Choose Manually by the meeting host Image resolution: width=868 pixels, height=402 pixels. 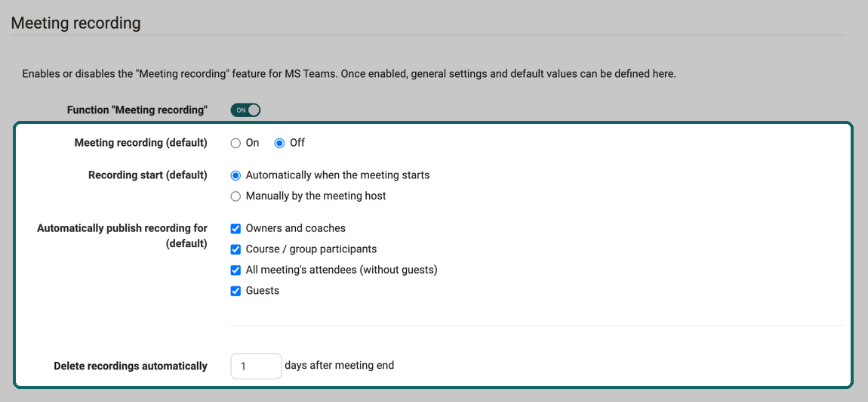tap(235, 196)
